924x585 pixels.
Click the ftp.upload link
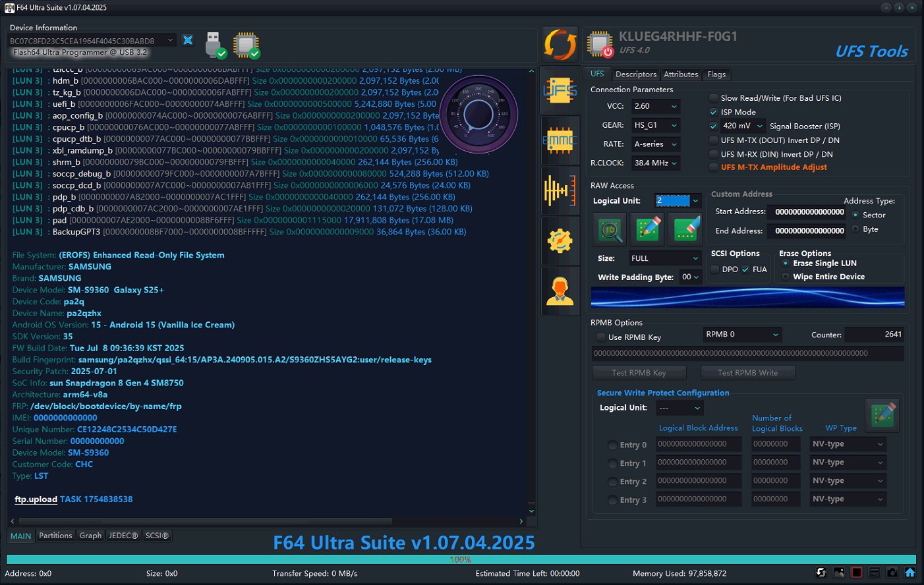coord(36,499)
